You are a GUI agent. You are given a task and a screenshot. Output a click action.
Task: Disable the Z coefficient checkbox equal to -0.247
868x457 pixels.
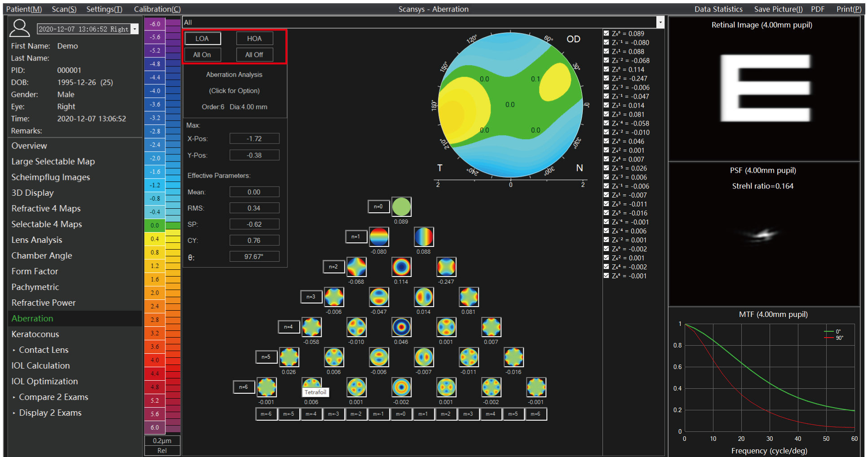click(x=607, y=78)
